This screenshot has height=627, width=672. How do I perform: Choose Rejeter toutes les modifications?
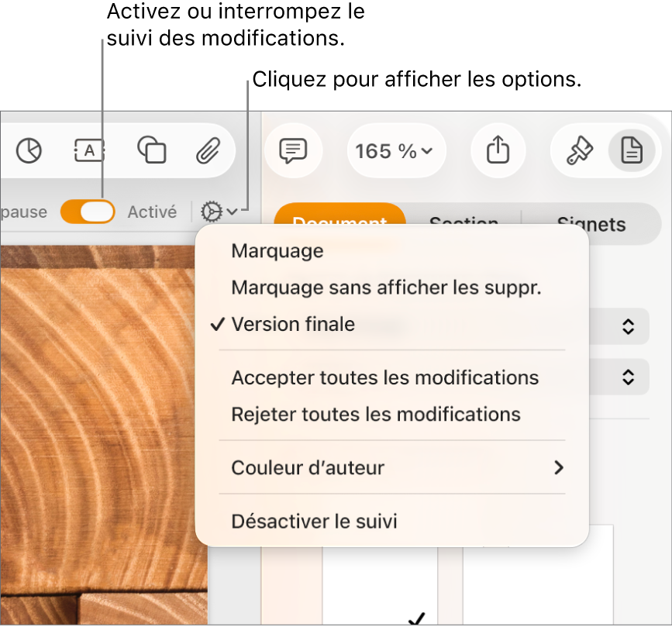click(x=392, y=415)
